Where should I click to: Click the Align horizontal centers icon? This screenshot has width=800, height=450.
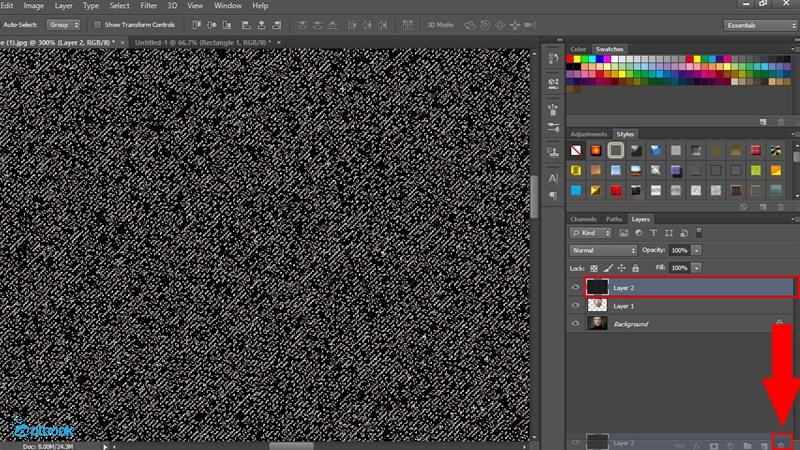261,24
